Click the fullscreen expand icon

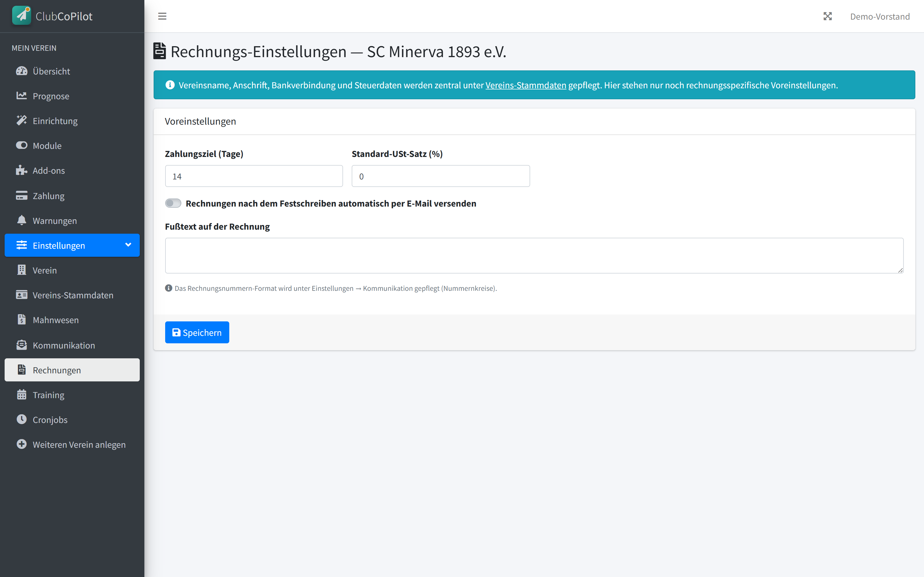827,16
